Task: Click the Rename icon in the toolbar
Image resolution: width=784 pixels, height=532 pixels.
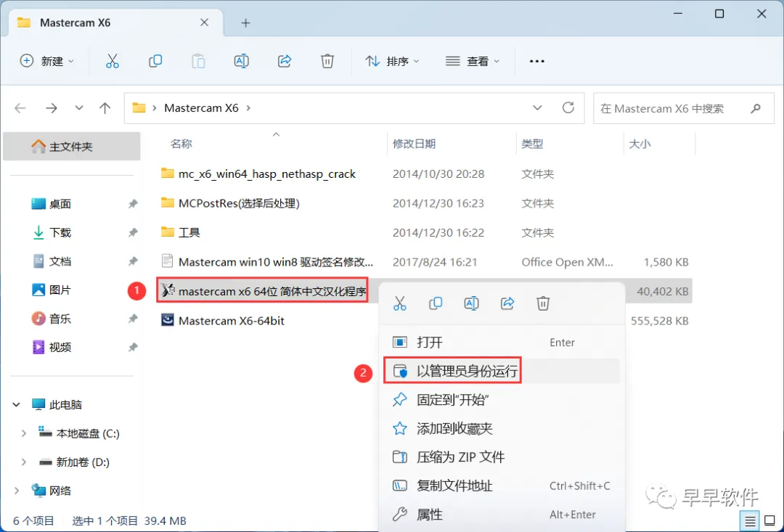Action: tap(242, 61)
